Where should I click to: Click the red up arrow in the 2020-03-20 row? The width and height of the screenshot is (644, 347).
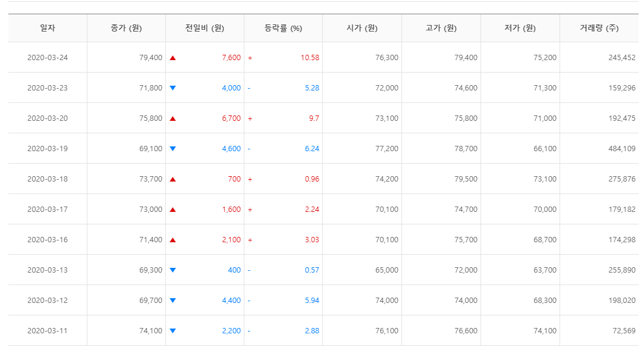tap(173, 119)
